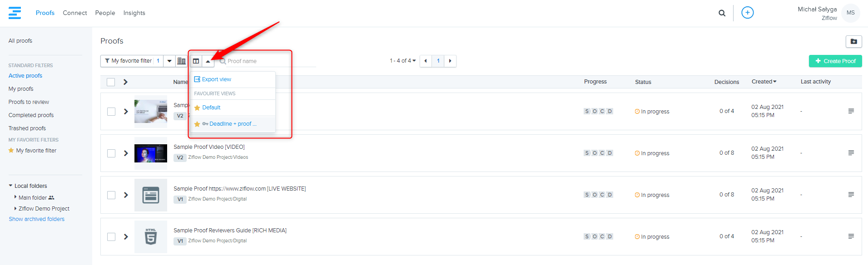Click MS user avatar
The height and width of the screenshot is (265, 868).
click(x=850, y=13)
